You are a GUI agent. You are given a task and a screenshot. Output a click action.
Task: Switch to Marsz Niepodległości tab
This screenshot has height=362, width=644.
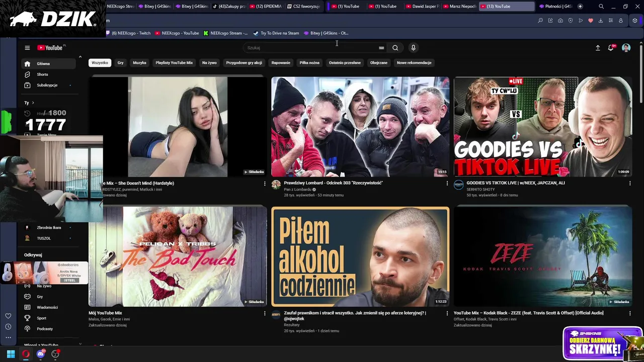pos(459,7)
